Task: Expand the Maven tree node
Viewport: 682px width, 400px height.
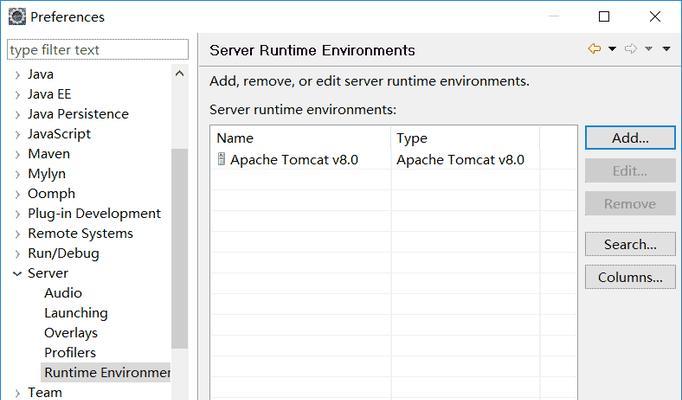Action: click(x=17, y=154)
